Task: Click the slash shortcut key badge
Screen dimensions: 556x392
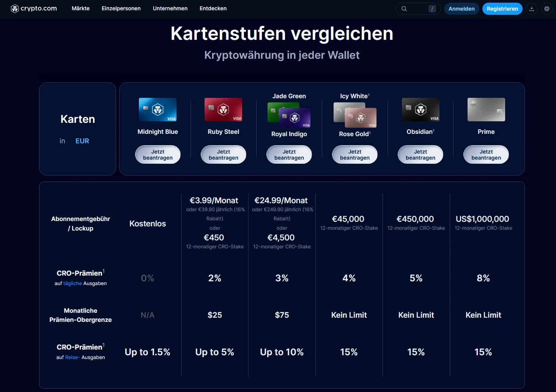Action: pos(432,9)
